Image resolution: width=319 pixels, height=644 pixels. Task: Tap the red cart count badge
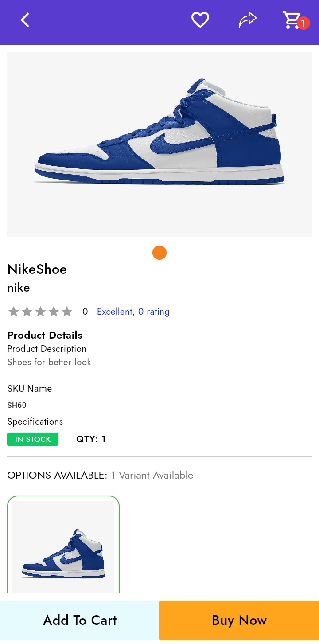coord(303,23)
